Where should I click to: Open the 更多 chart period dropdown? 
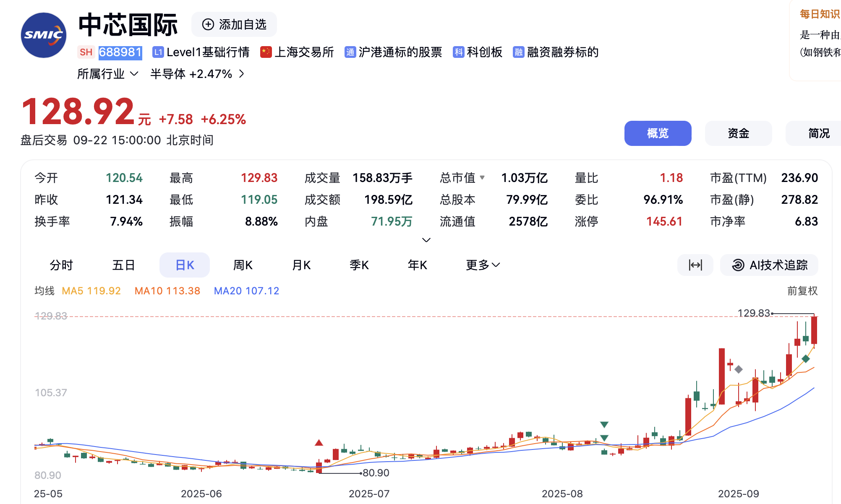click(483, 265)
